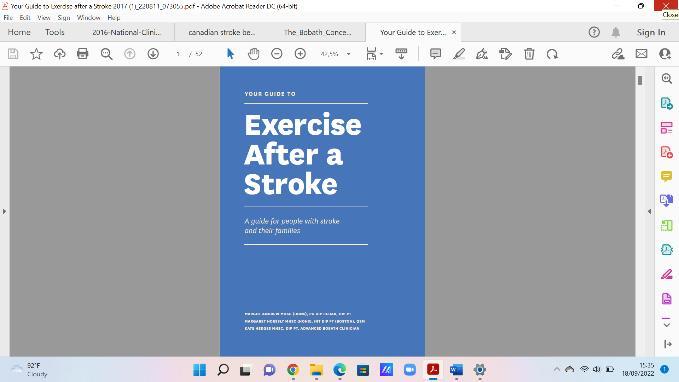The height and width of the screenshot is (382, 679).
Task: Collapse the right tools pane arrow
Action: click(x=649, y=211)
